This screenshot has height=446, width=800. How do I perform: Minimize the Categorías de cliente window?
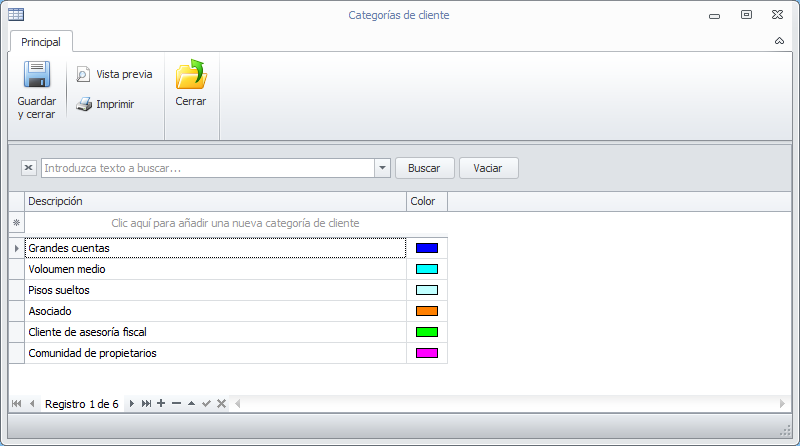point(714,16)
